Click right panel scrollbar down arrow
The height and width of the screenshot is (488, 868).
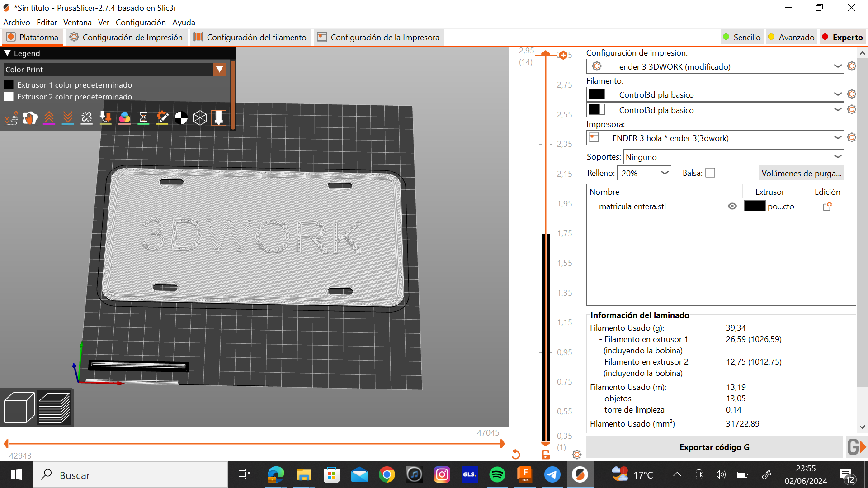[x=862, y=427]
